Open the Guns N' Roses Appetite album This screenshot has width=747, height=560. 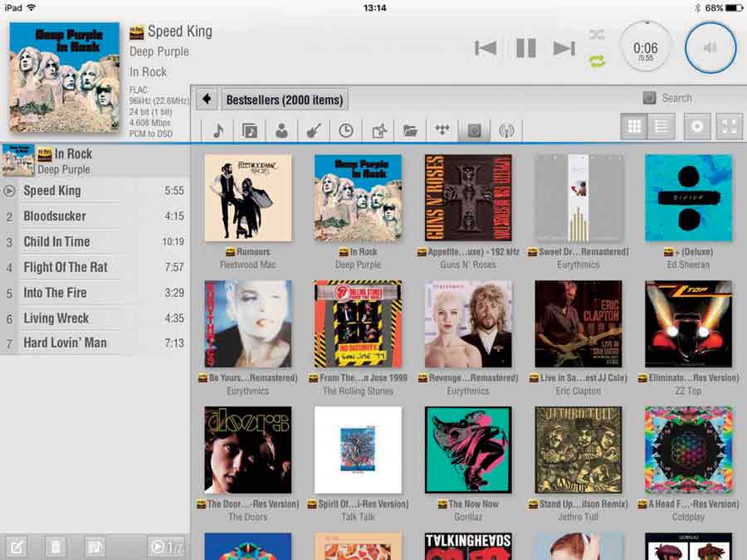(468, 197)
